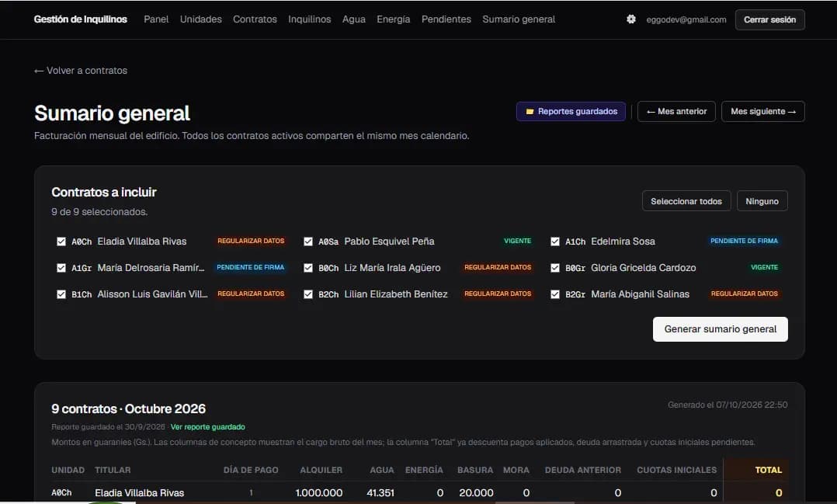
Task: Open Reportes guardados
Action: pyautogui.click(x=571, y=112)
